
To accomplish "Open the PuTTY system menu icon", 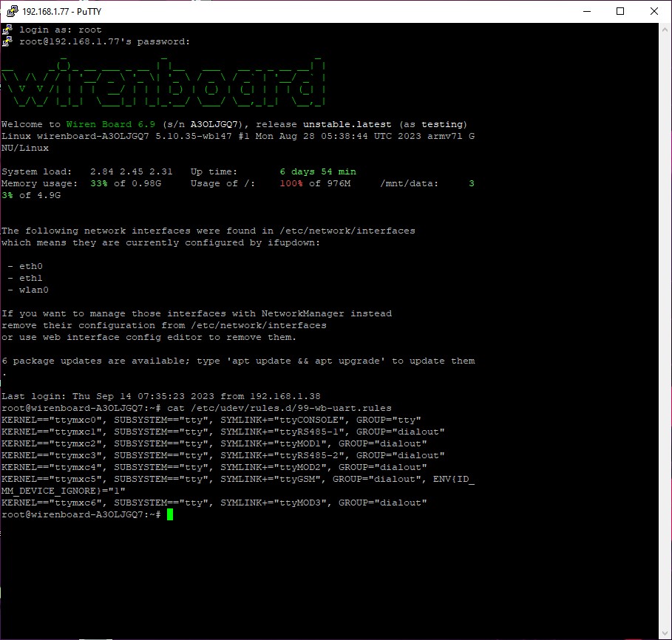I will (x=13, y=11).
